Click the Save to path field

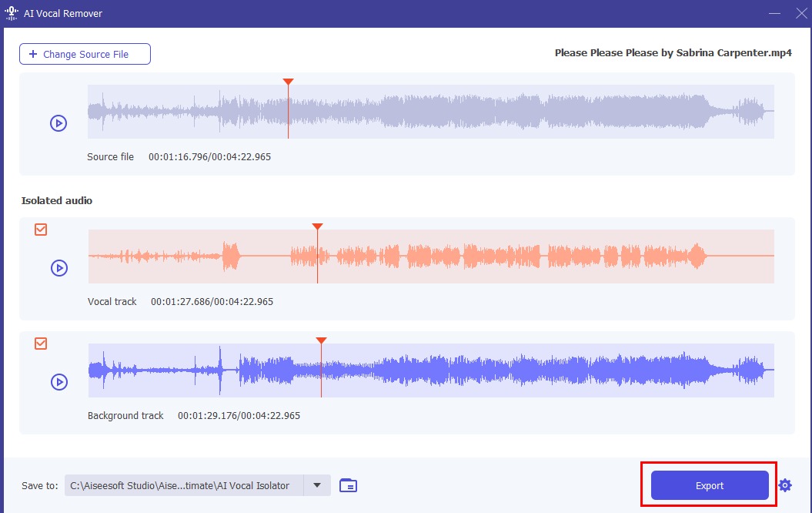click(x=183, y=485)
